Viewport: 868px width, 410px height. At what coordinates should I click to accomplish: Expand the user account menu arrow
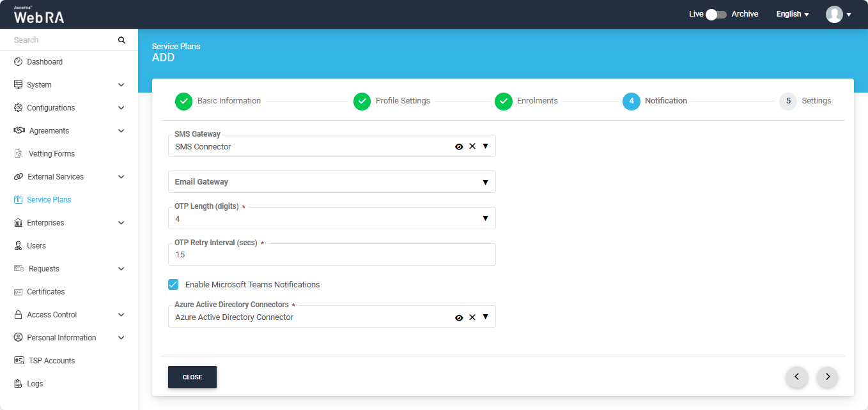pyautogui.click(x=849, y=15)
